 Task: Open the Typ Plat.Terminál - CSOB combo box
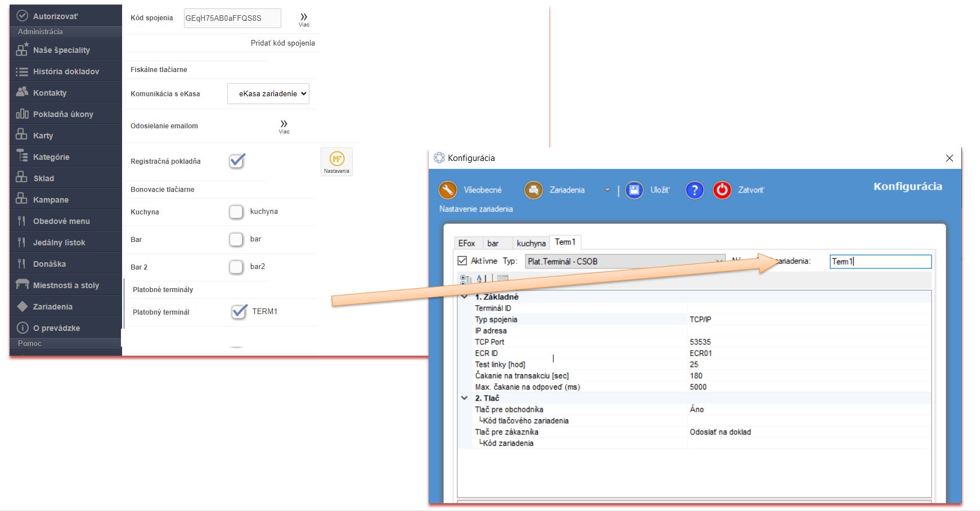click(x=624, y=262)
